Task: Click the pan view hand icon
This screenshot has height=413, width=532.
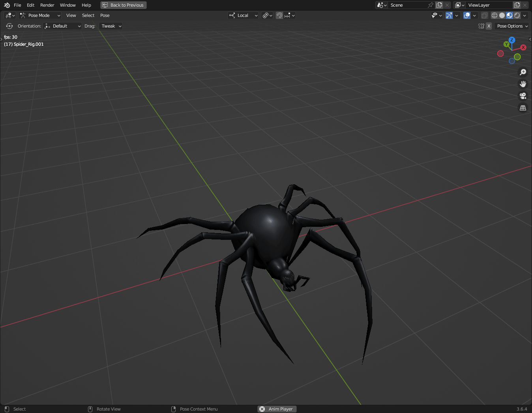Action: click(x=523, y=84)
